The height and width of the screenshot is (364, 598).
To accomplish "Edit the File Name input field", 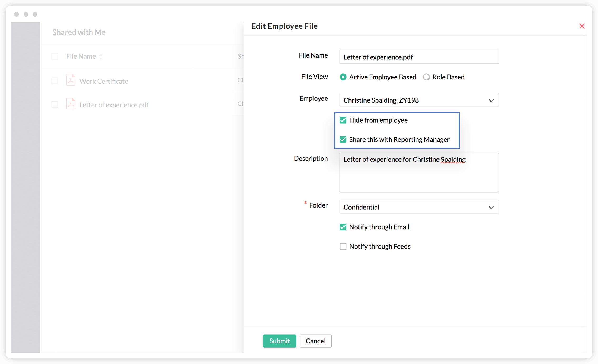I will pyautogui.click(x=419, y=57).
